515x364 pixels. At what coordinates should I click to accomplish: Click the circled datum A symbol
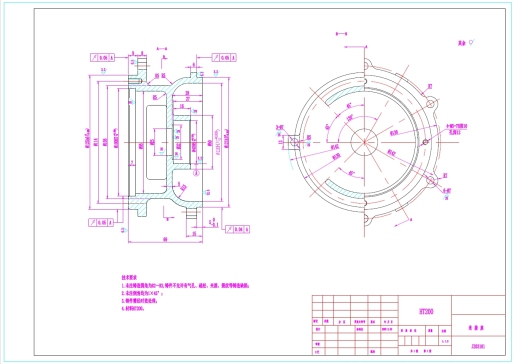196,173
